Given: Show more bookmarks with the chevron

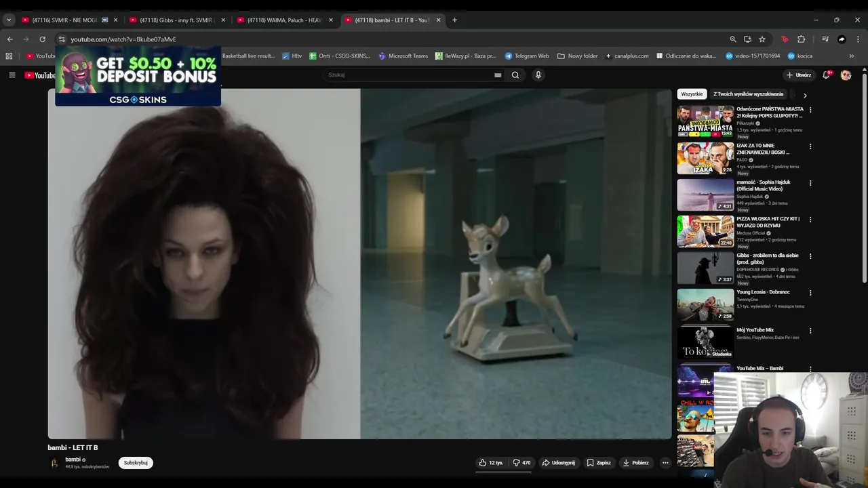Looking at the screenshot, I should (x=852, y=56).
